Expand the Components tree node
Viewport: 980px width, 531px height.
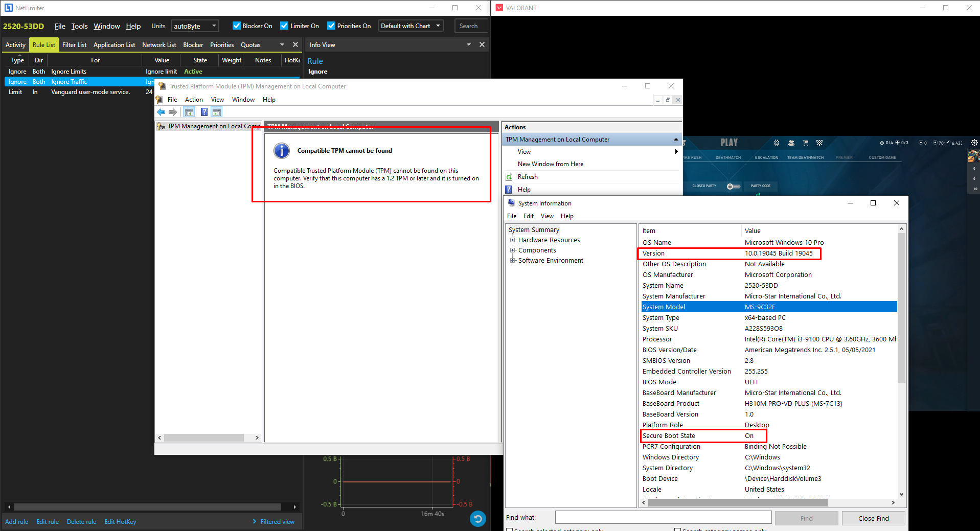pos(512,250)
